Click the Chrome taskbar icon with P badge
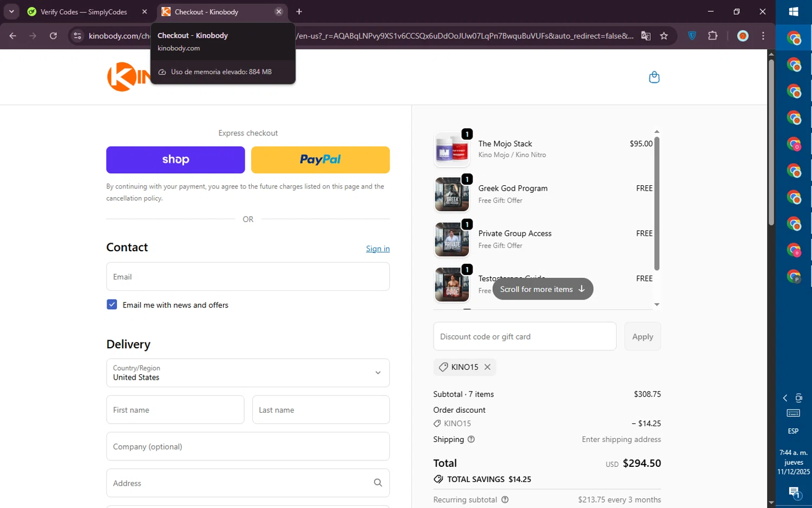This screenshot has width=812, height=508. pyautogui.click(x=794, y=277)
